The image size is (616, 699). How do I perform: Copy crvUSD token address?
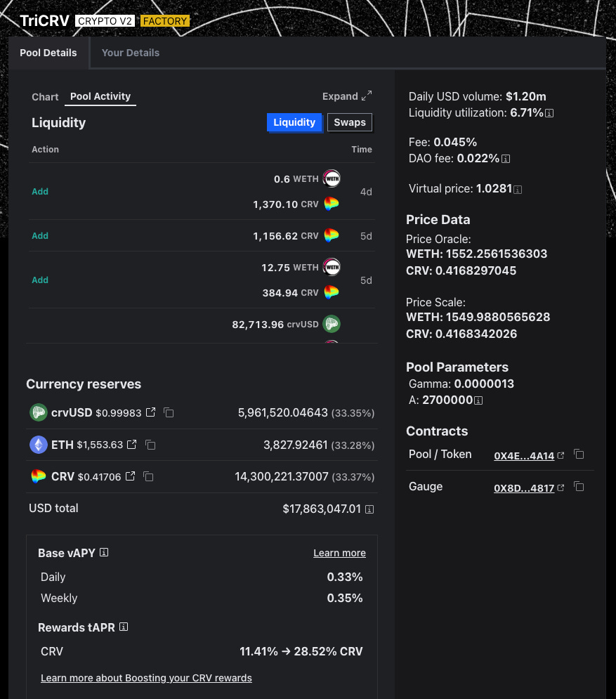(169, 412)
